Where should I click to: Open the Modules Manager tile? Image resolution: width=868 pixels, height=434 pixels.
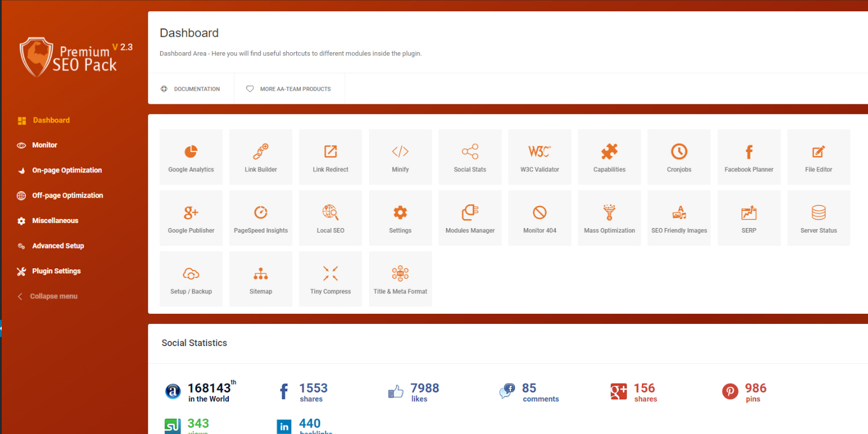[x=469, y=218]
